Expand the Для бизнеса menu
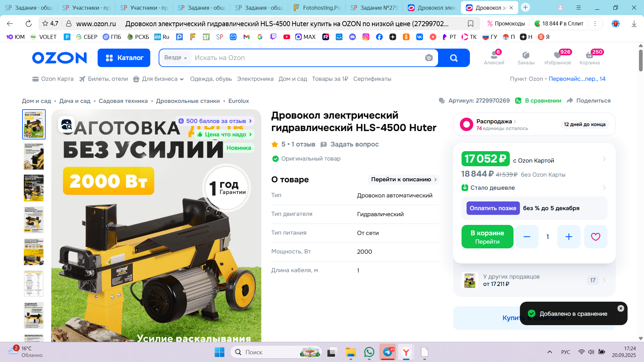 click(x=159, y=79)
